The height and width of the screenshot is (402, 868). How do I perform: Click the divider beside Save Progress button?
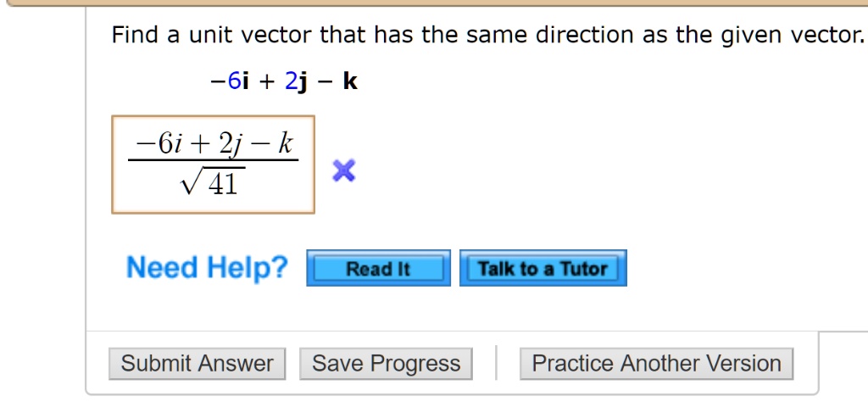click(x=496, y=363)
